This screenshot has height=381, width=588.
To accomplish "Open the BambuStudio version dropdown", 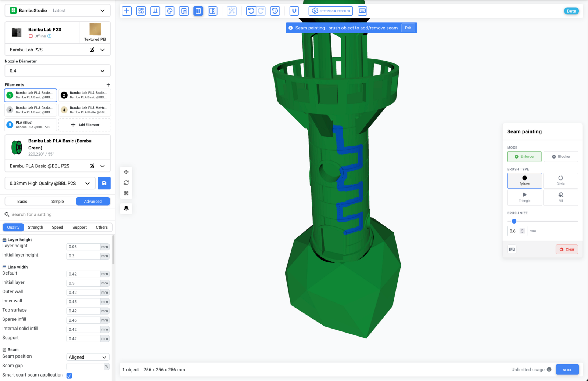I will 57,11.
